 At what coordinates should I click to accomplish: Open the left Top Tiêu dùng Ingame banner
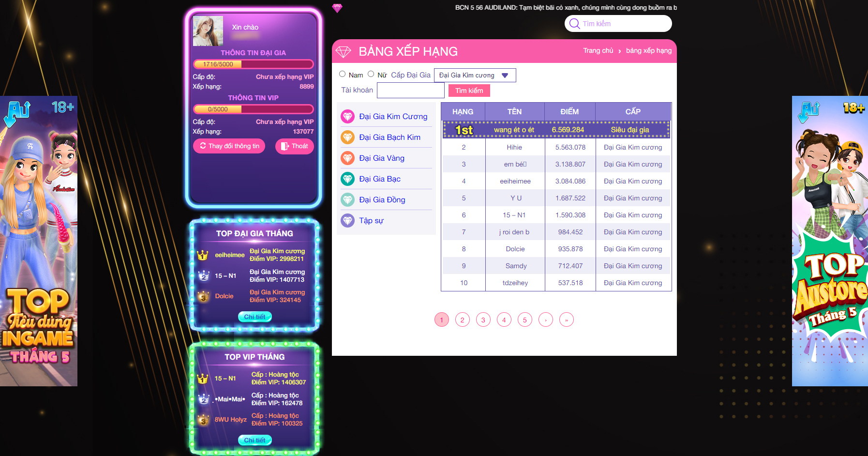tap(39, 241)
